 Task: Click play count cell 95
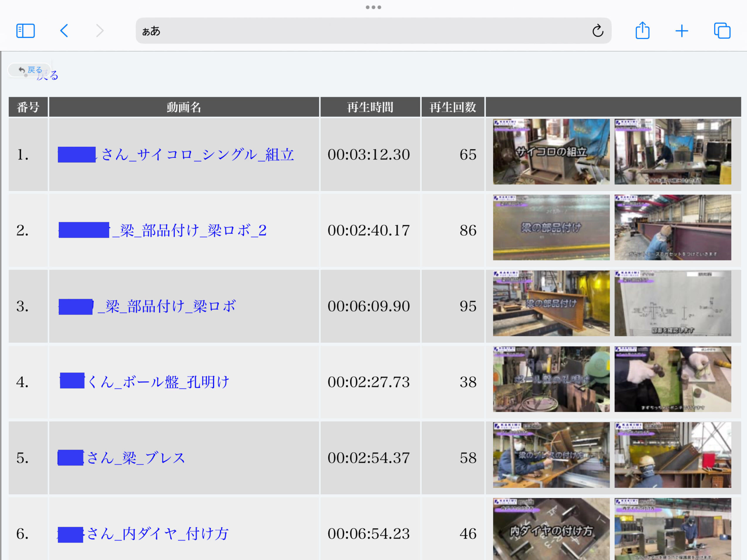[453, 306]
